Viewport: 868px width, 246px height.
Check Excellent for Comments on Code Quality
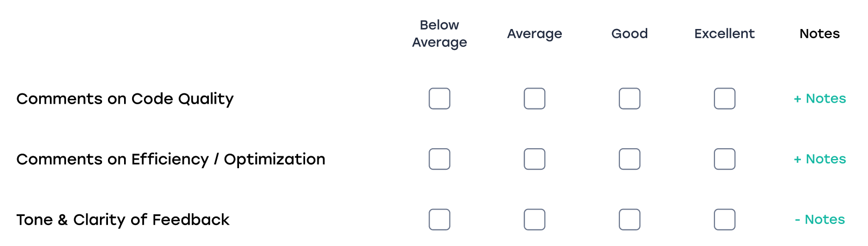[x=725, y=99]
